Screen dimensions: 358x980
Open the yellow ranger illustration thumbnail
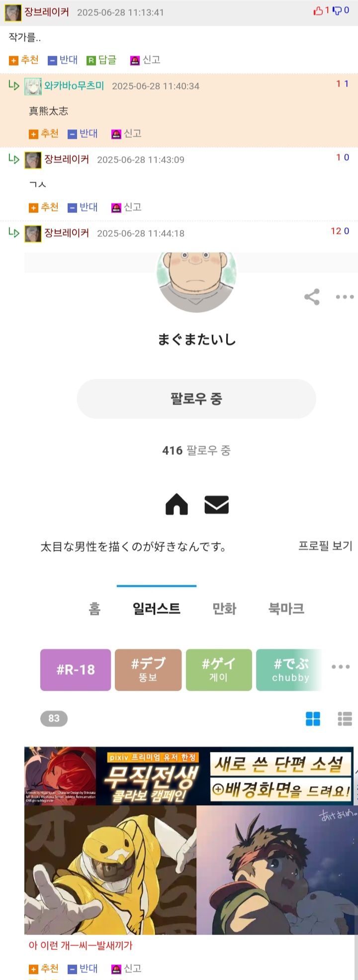(x=110, y=870)
